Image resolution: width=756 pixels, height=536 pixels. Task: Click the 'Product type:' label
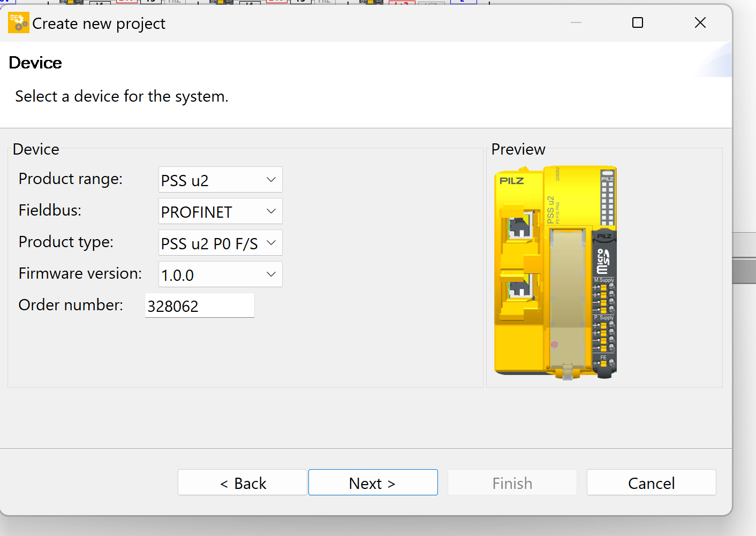(x=66, y=242)
